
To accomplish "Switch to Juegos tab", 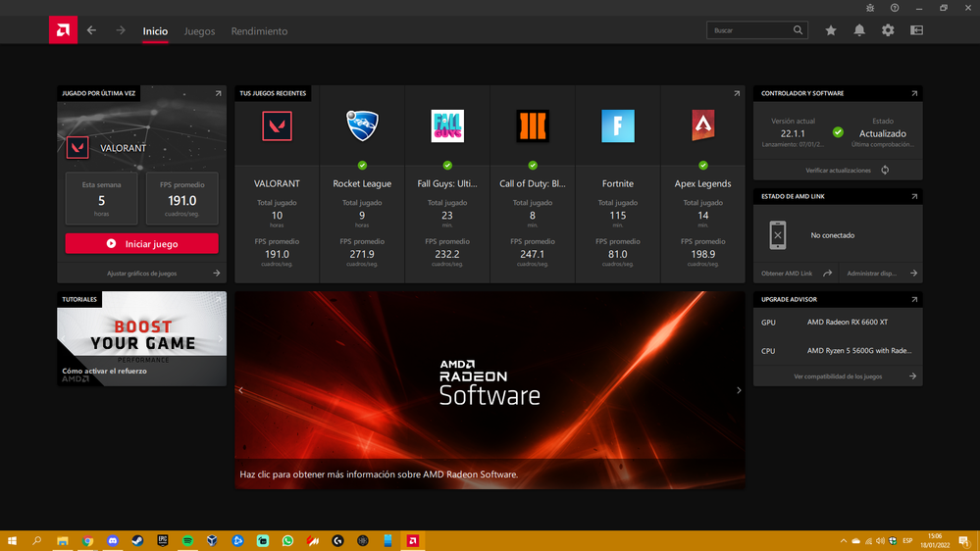I will [x=199, y=31].
